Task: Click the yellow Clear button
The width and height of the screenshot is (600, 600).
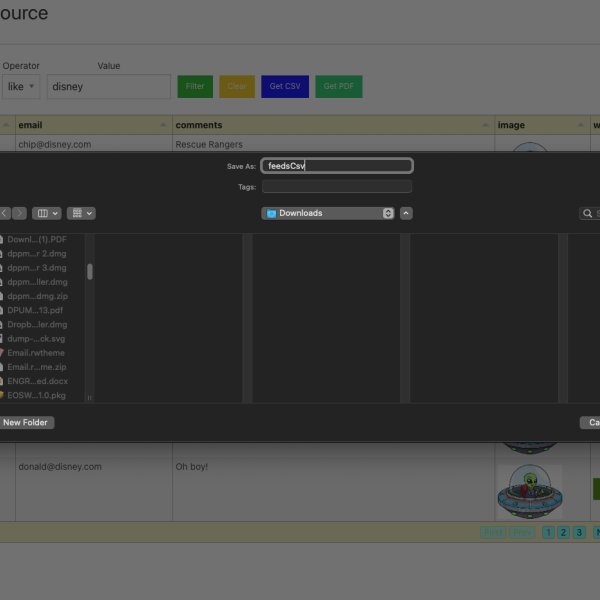Action: [237, 87]
